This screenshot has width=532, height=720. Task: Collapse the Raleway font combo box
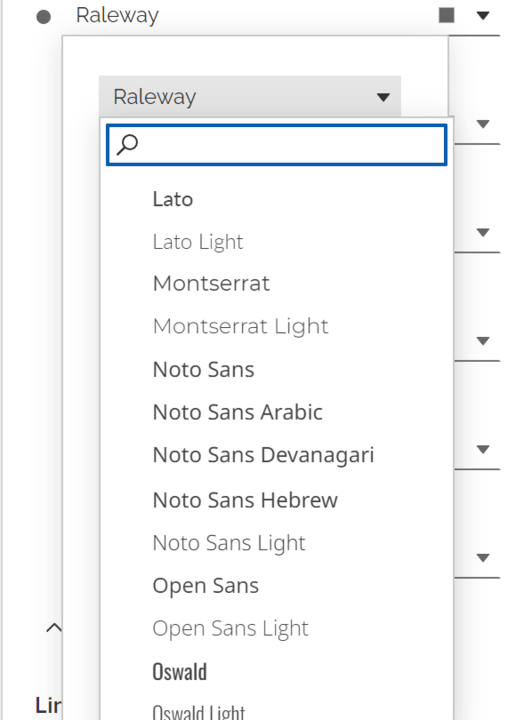[383, 97]
